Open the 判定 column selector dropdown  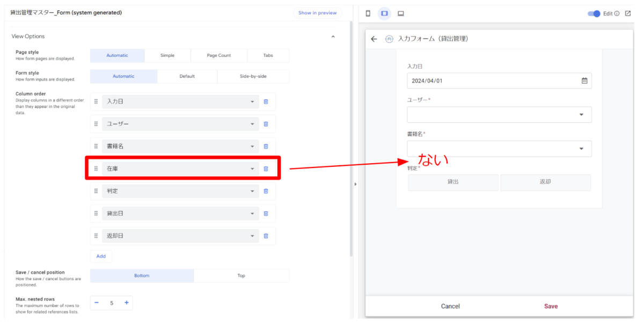(x=252, y=190)
